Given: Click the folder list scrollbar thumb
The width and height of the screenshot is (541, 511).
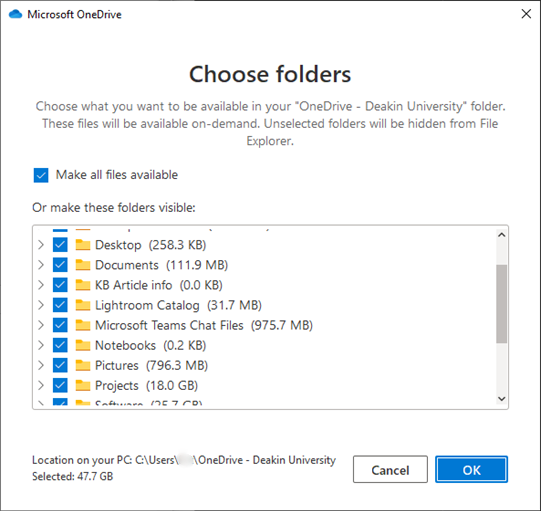Looking at the screenshot, I should [x=502, y=304].
